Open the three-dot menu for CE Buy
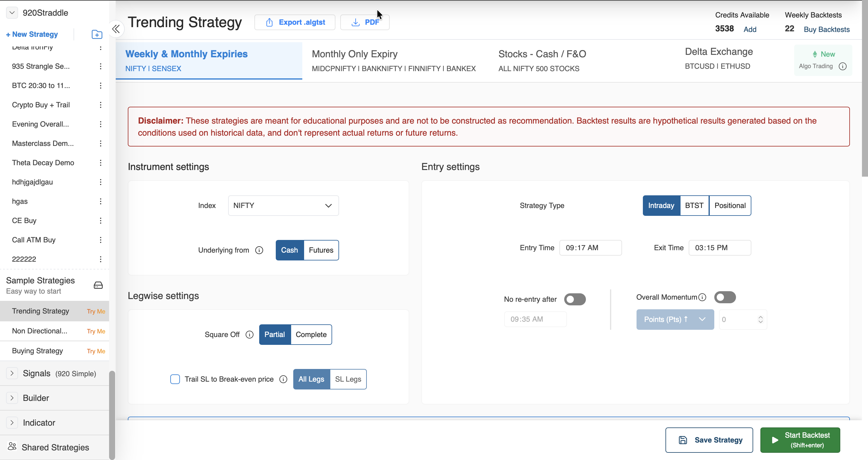This screenshot has height=460, width=868. point(100,220)
